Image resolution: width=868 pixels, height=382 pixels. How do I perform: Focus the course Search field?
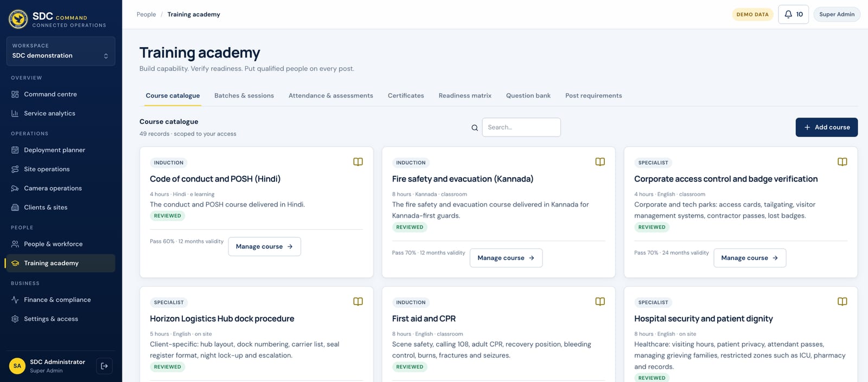(521, 127)
